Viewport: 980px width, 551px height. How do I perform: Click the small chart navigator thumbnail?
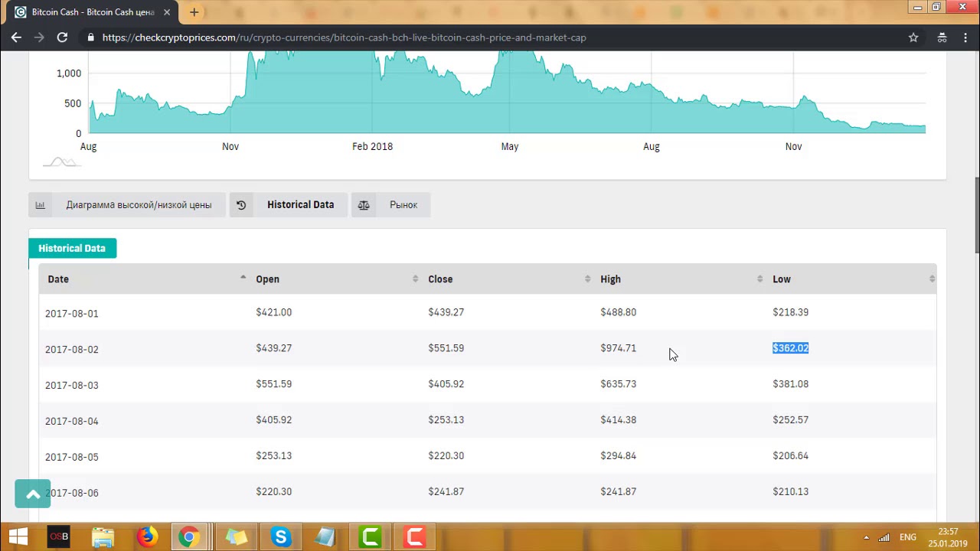(61, 161)
